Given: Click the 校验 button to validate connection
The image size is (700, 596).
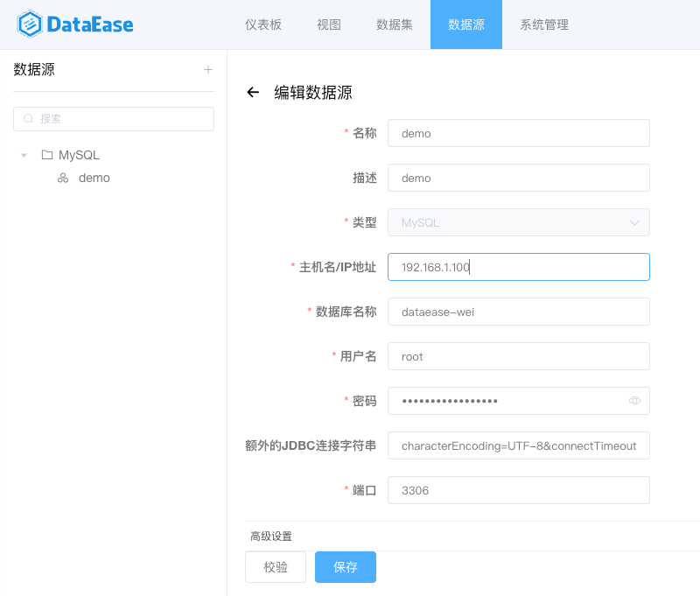Looking at the screenshot, I should point(276,567).
